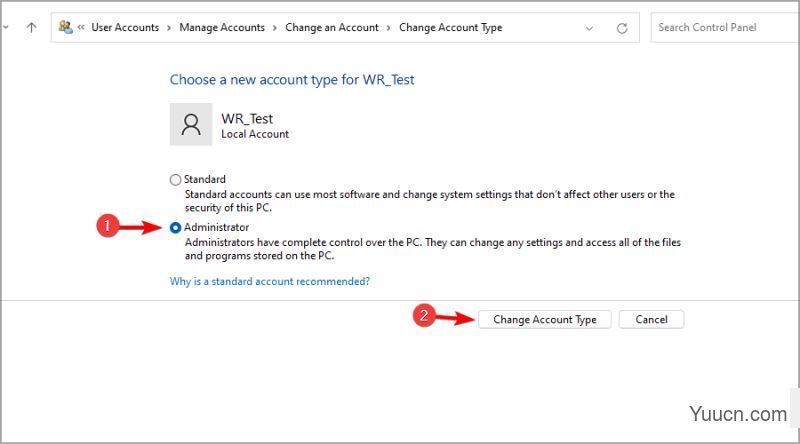The width and height of the screenshot is (800, 444).
Task: Navigate to Manage Accounts breadcrumb
Action: [222, 28]
